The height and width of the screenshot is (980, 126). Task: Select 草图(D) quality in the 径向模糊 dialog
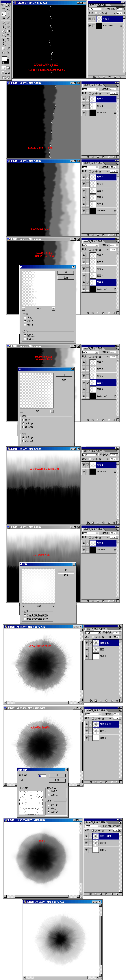(49, 805)
